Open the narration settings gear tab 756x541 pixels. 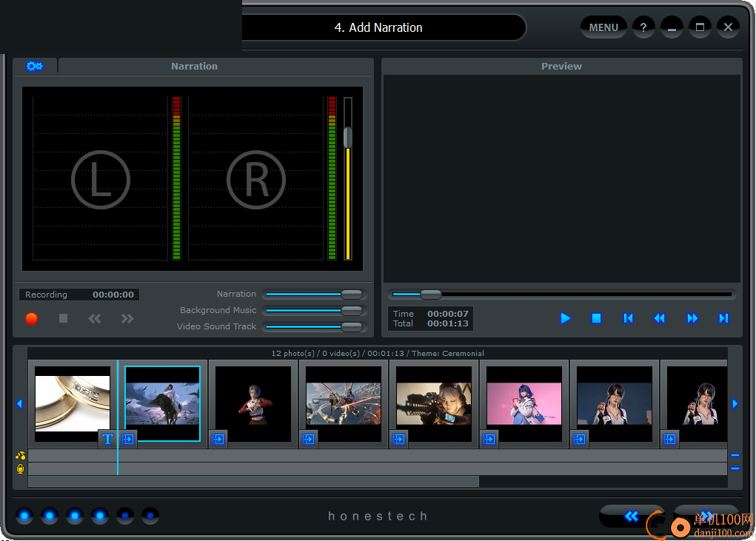tap(35, 66)
